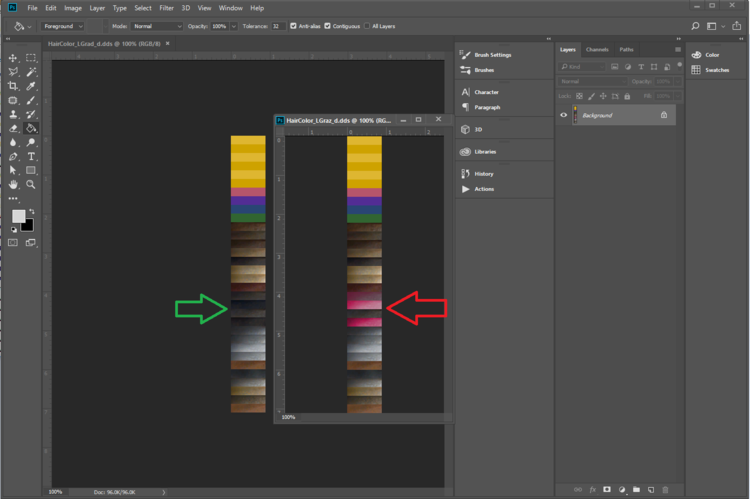Open the Search icon in options bar

tap(695, 26)
